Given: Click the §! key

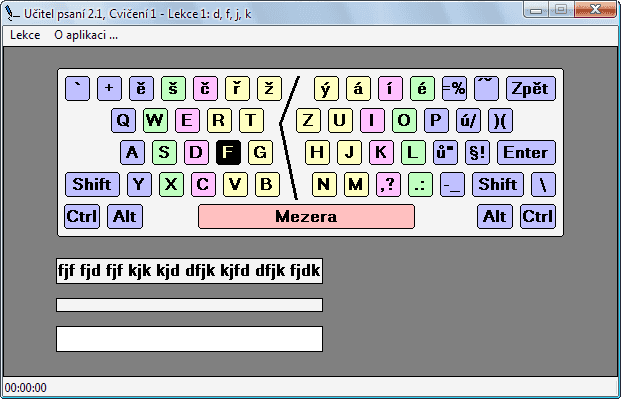Looking at the screenshot, I should (x=478, y=152).
